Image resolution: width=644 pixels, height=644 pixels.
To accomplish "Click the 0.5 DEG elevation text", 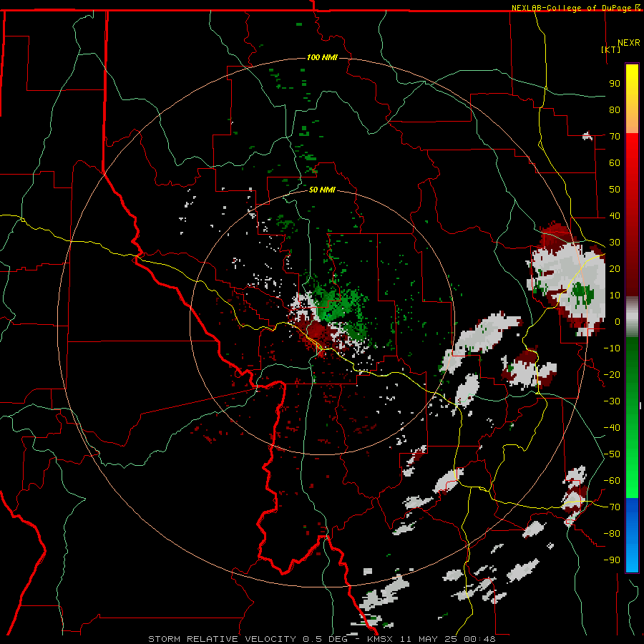I will tap(326, 639).
